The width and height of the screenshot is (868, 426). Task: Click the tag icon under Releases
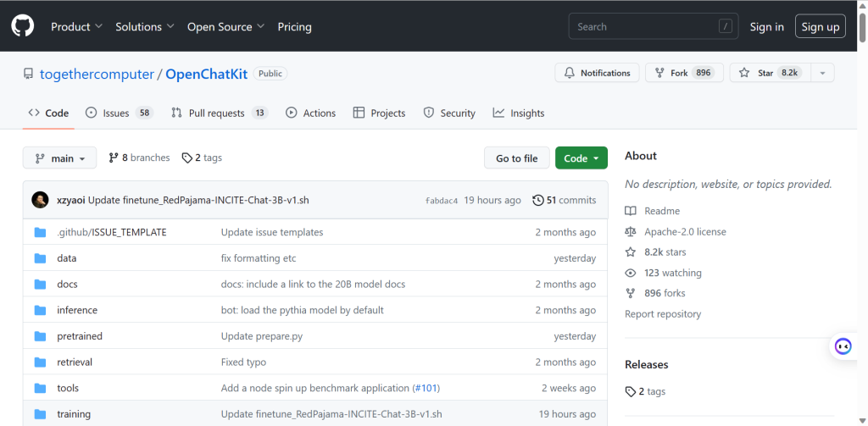coord(630,391)
